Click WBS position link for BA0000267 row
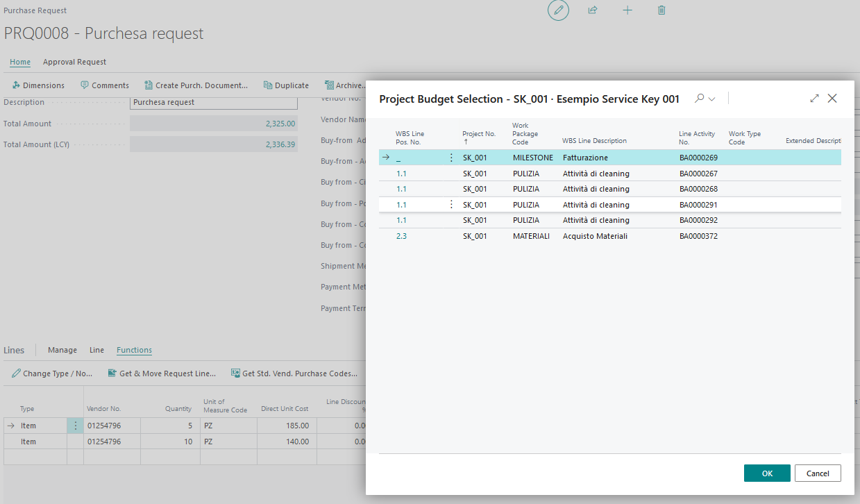Image resolution: width=860 pixels, height=504 pixels. (402, 174)
